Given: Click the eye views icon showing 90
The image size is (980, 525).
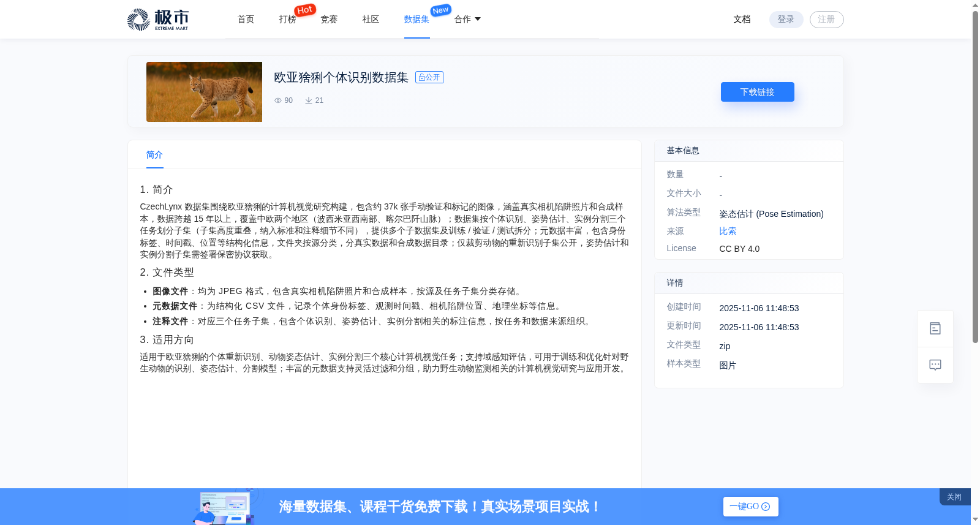Looking at the screenshot, I should (278, 100).
